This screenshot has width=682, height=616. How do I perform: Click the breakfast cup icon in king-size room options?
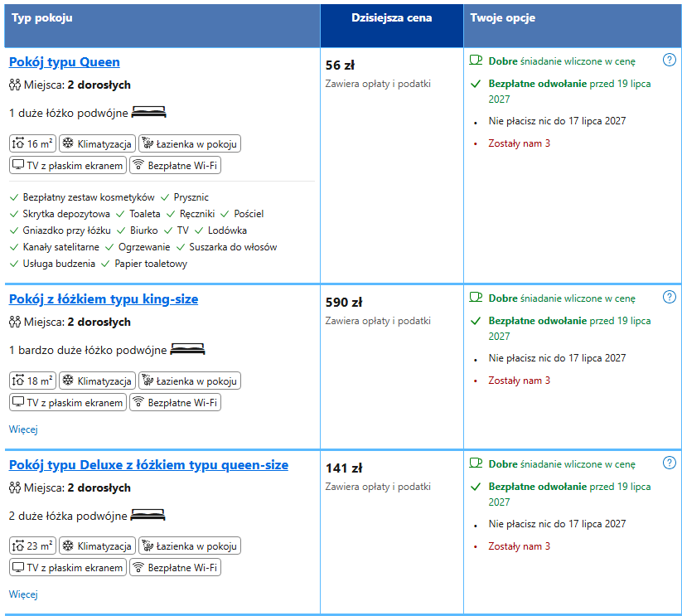click(476, 298)
